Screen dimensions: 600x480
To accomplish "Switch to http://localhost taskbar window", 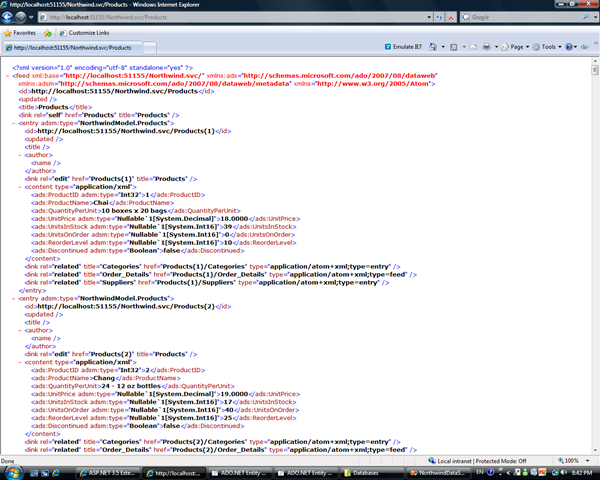I will (174, 473).
